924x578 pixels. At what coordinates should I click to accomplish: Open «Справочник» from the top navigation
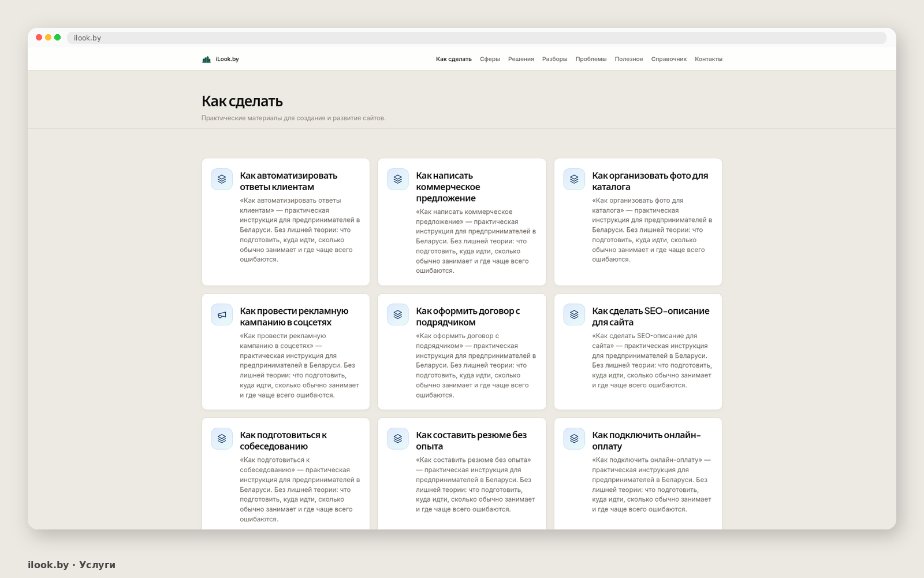pyautogui.click(x=669, y=59)
